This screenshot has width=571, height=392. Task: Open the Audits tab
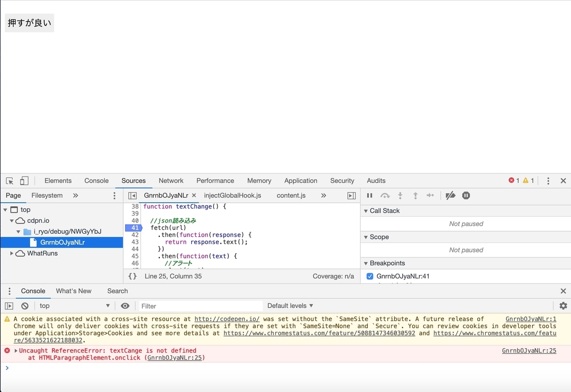click(x=376, y=181)
